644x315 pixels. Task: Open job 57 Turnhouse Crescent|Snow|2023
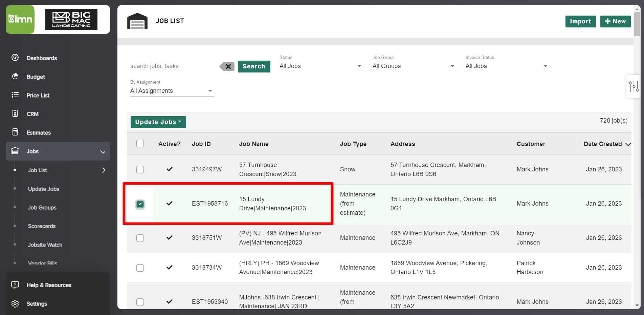(267, 169)
